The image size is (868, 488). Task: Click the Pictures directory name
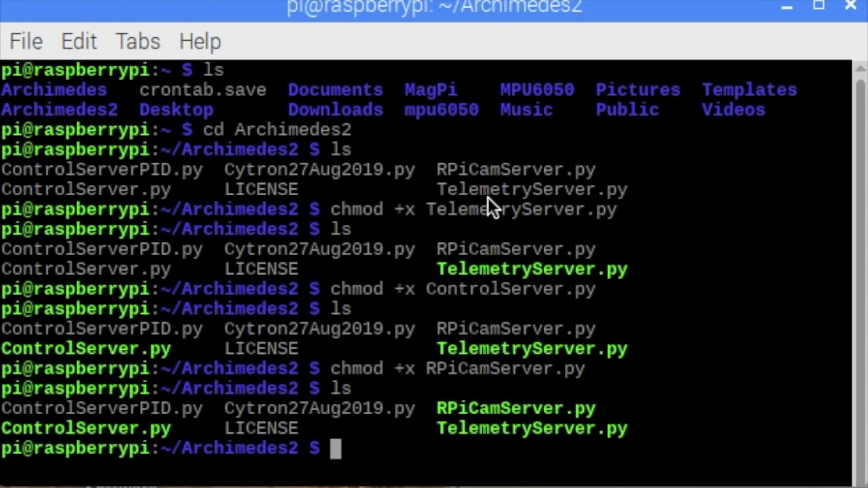click(637, 90)
